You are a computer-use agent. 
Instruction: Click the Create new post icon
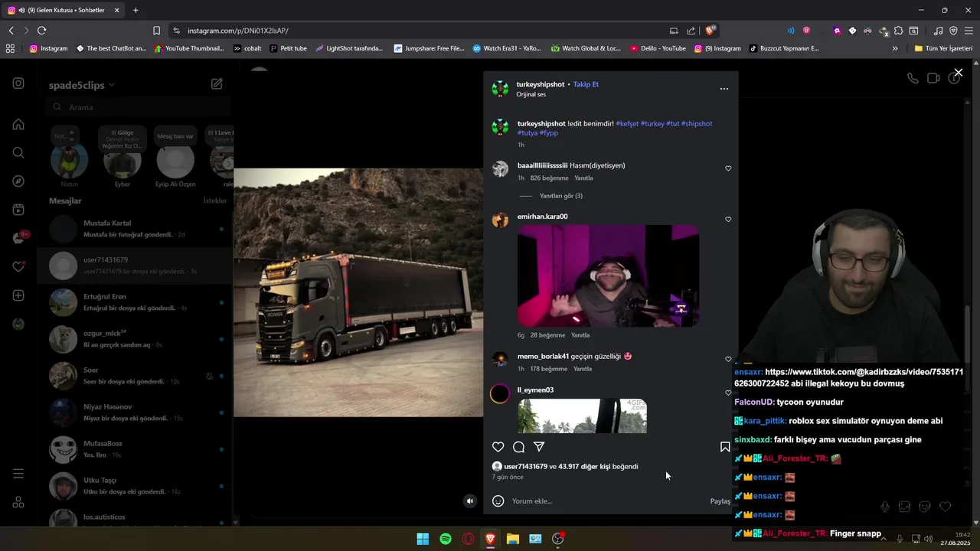click(x=18, y=295)
